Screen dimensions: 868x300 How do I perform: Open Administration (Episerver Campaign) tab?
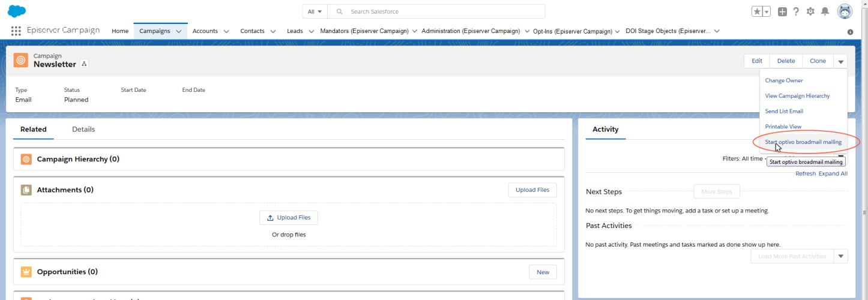pos(471,31)
